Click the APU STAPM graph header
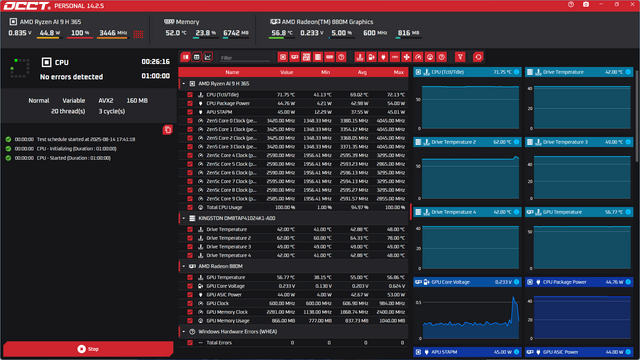 coord(467,352)
